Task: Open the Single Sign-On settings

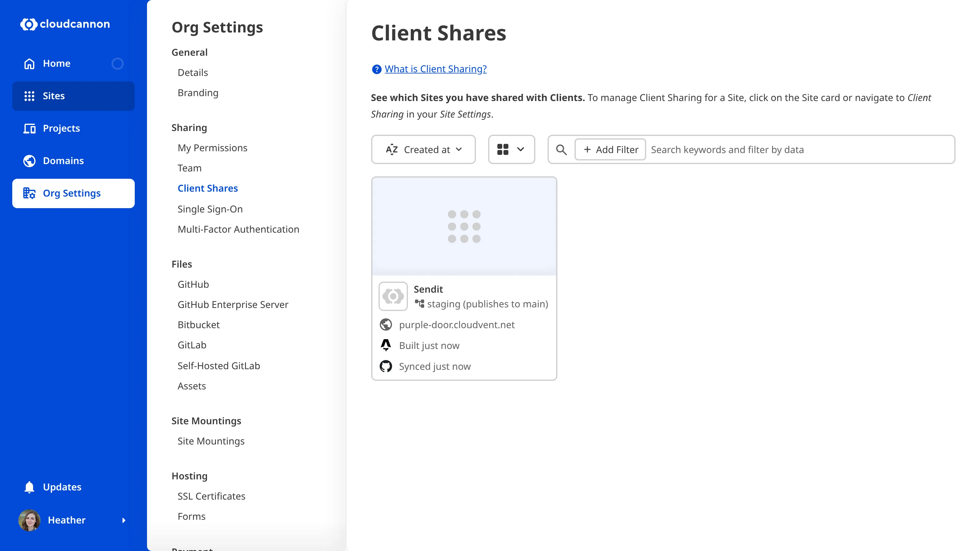Action: point(210,209)
